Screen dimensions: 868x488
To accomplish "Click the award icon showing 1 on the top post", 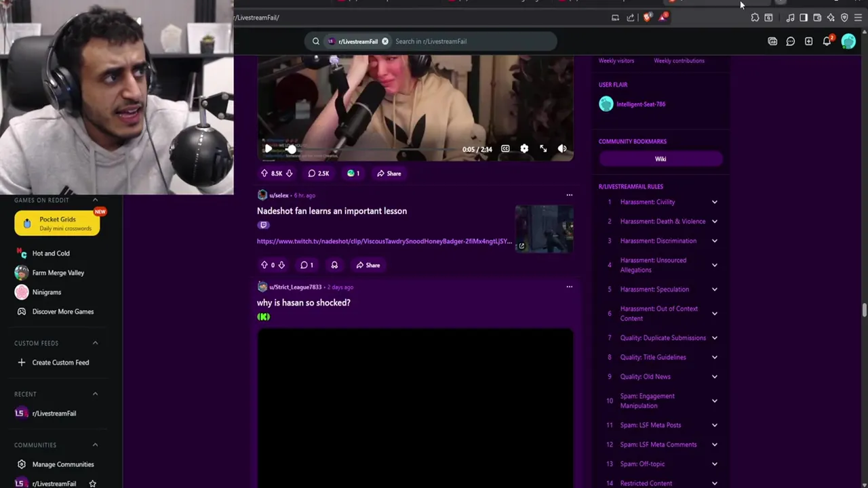I will pos(353,174).
